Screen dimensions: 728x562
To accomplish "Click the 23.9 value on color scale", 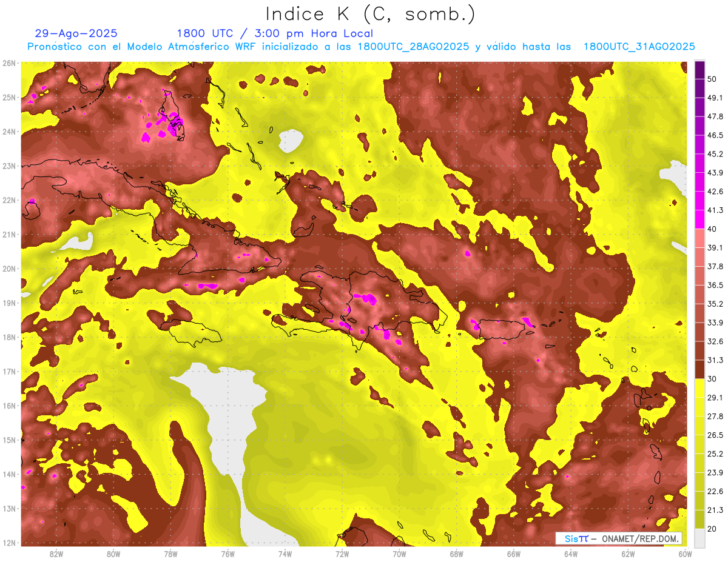I will pyautogui.click(x=715, y=472).
